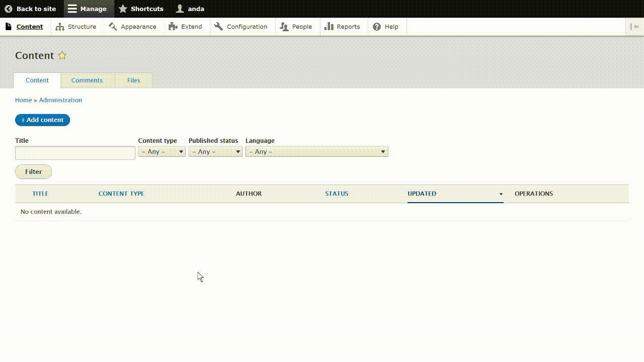This screenshot has height=362, width=644.
Task: Click the Filter button
Action: 33,171
